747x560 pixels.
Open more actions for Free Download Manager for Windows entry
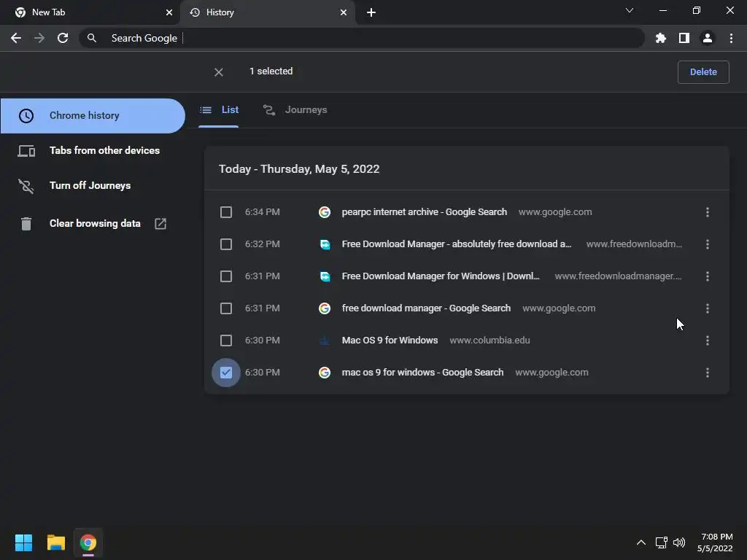(708, 276)
